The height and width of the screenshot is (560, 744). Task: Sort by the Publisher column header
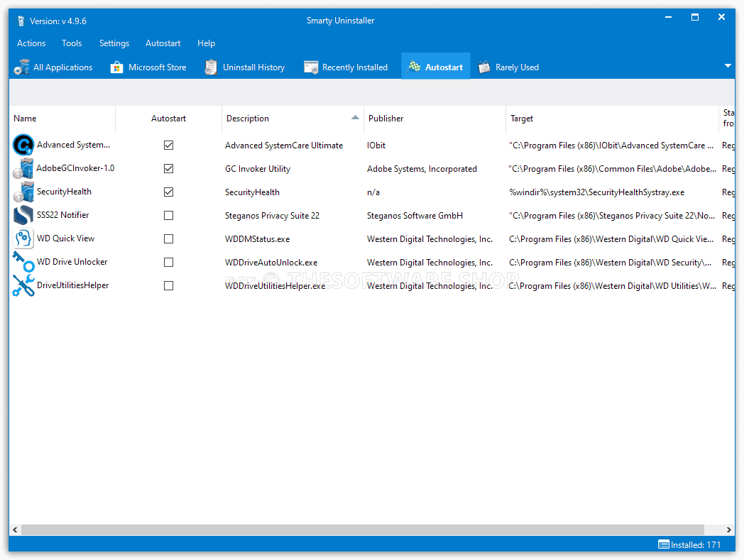coord(434,119)
